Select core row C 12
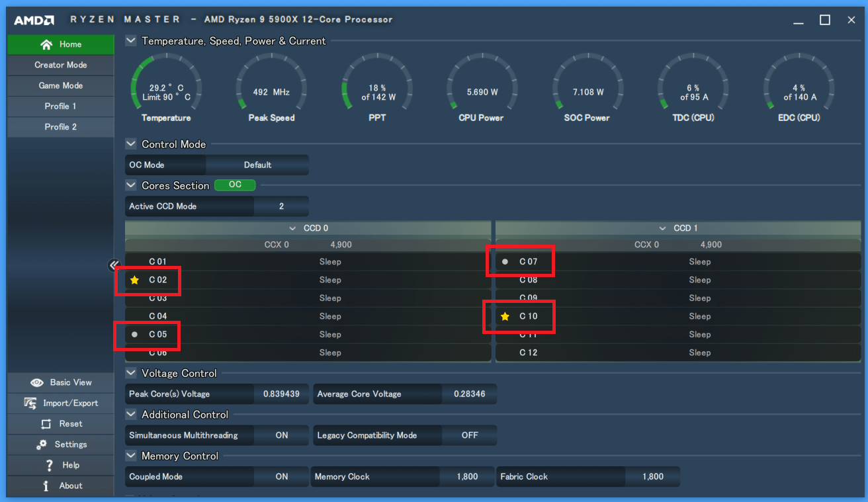This screenshot has width=868, height=502. 679,353
